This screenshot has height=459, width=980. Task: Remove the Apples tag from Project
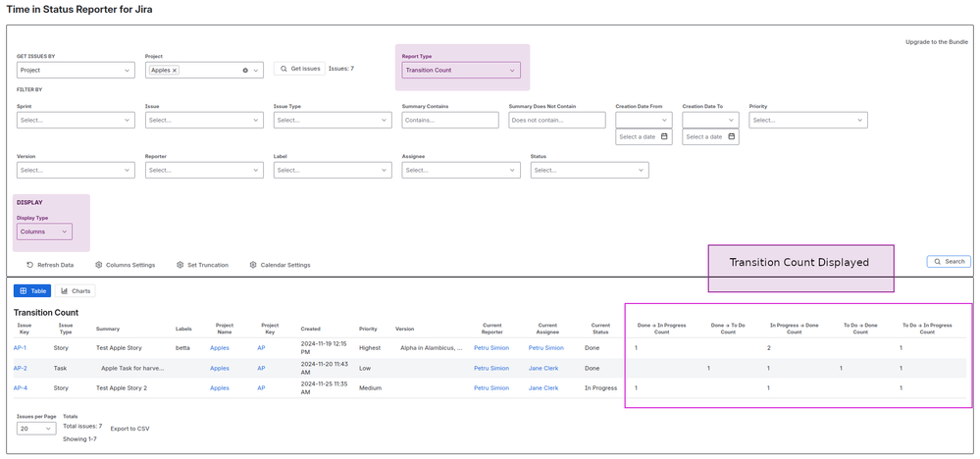pyautogui.click(x=175, y=71)
